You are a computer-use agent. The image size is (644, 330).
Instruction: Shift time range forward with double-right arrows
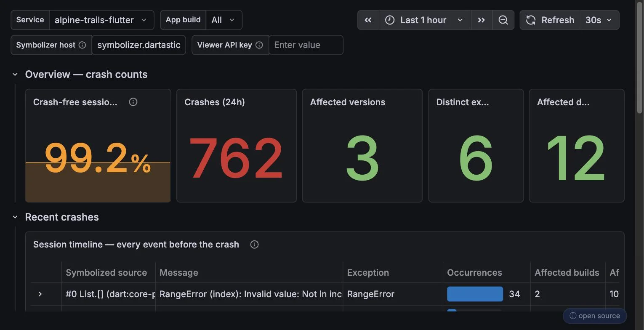point(482,20)
